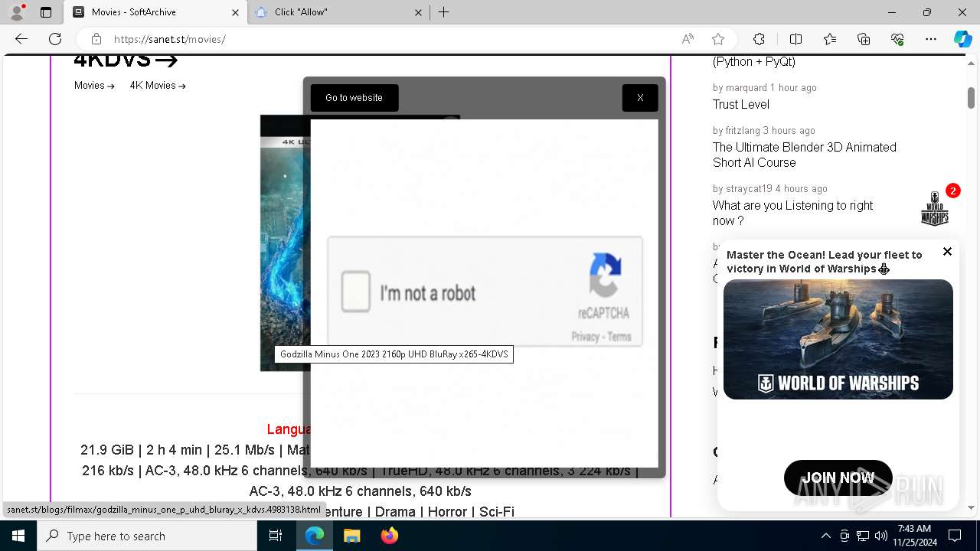Click the JOIN NOW button
Screen dimensions: 980x551
tap(838, 478)
